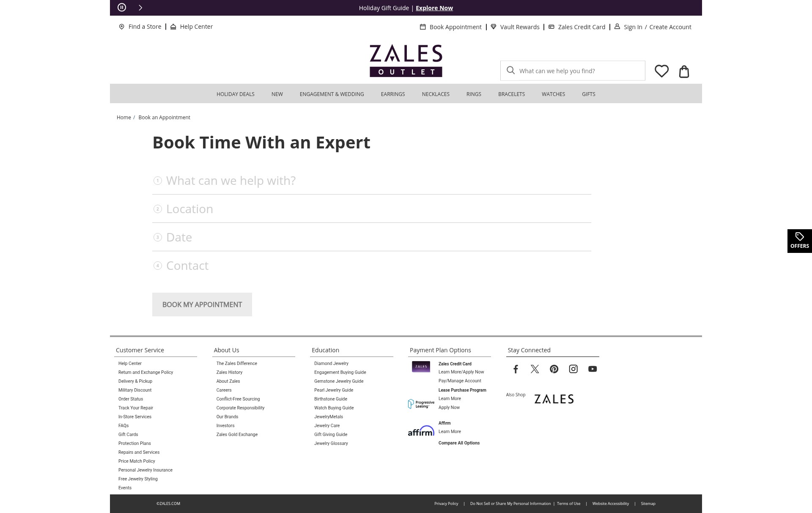Open Conflict-Free Sourcing link

click(x=238, y=399)
